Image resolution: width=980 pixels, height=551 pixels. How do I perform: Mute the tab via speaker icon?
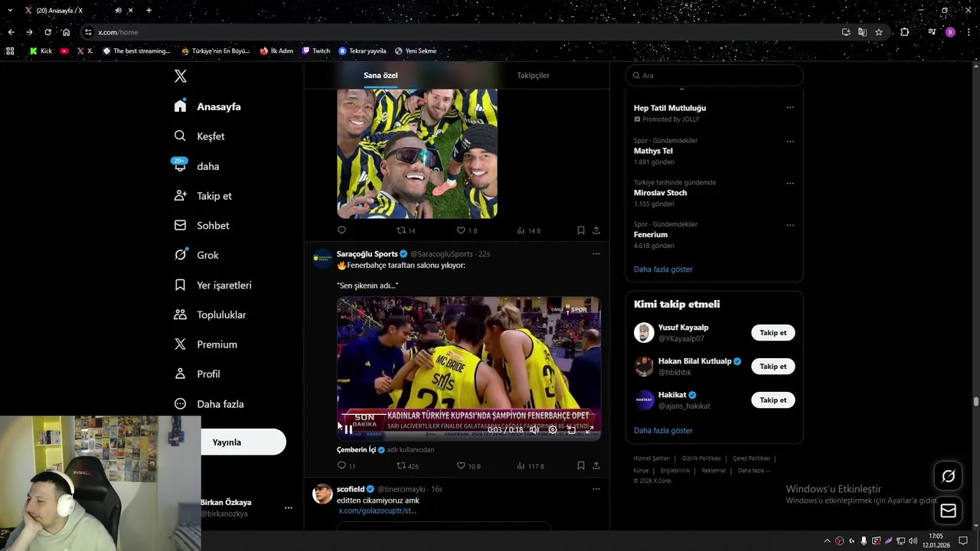coord(118,11)
